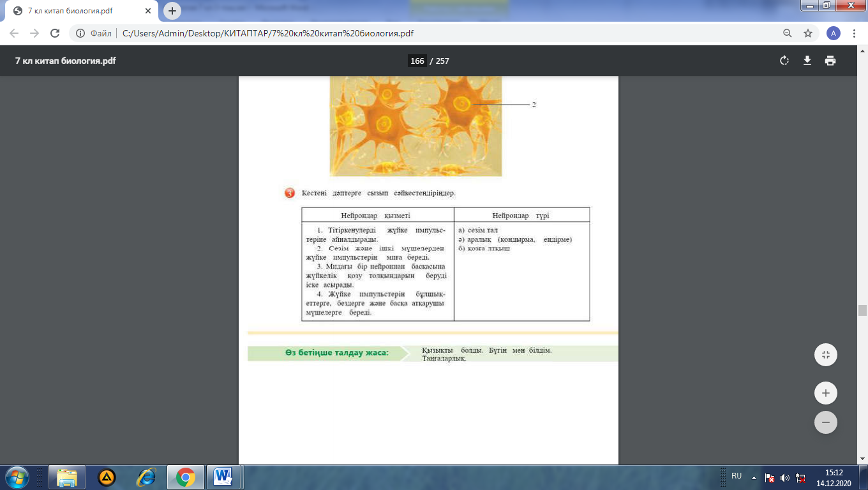Screen dimensions: 868x490
Task: Click the Өз бетіңше талдау жаса heading
Action: click(336, 353)
